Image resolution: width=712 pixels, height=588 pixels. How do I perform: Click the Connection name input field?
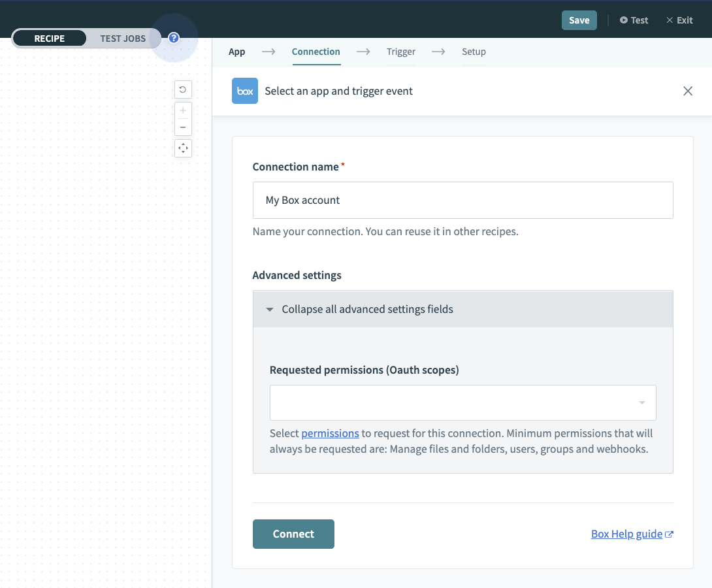pos(462,200)
